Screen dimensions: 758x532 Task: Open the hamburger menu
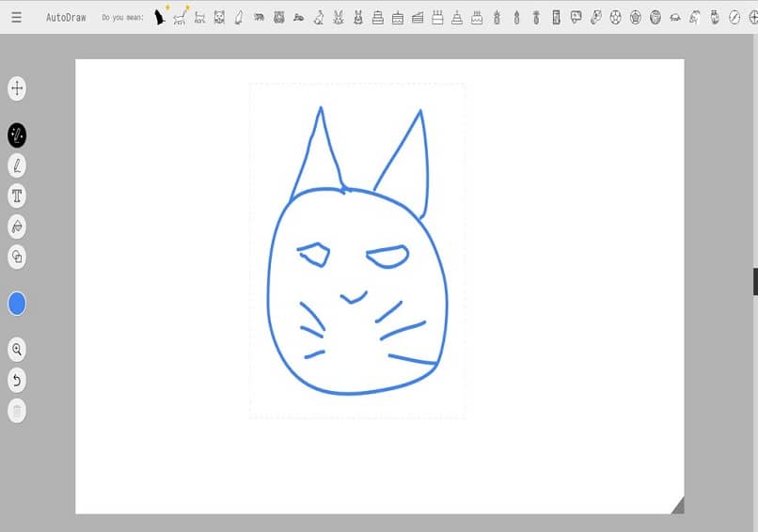click(x=16, y=17)
